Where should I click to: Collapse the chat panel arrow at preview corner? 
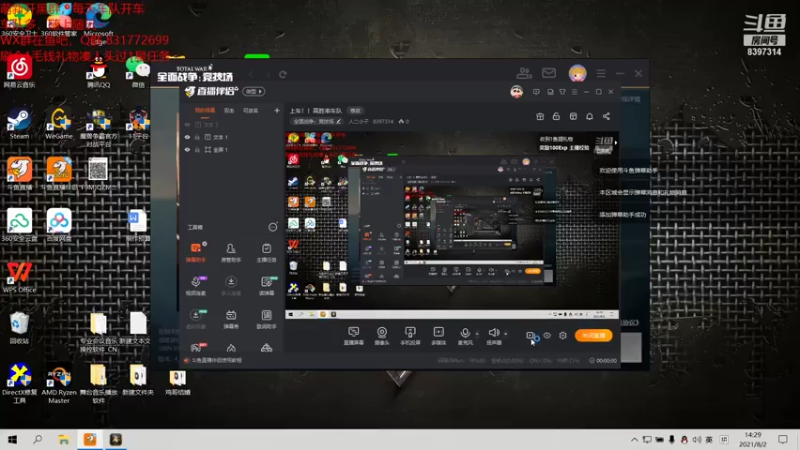point(616,143)
